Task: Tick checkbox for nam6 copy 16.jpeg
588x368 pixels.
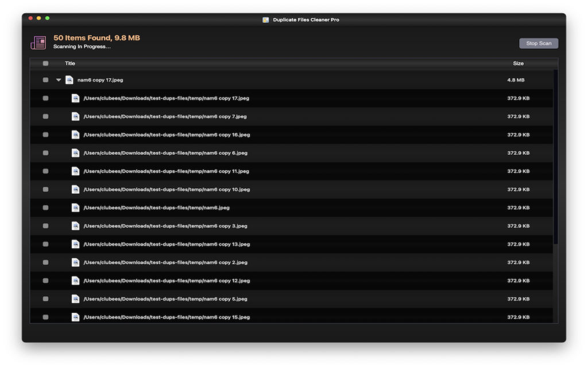Action: [x=45, y=135]
